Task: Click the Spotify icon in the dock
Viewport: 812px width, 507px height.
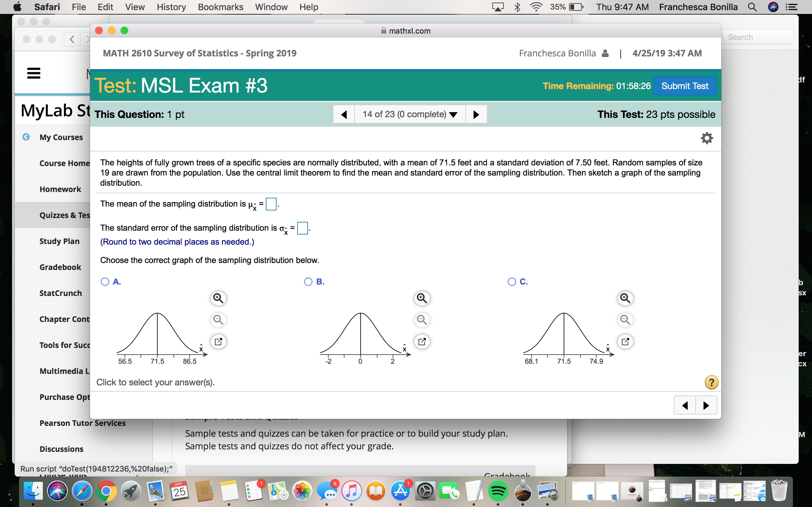Action: pos(498,491)
